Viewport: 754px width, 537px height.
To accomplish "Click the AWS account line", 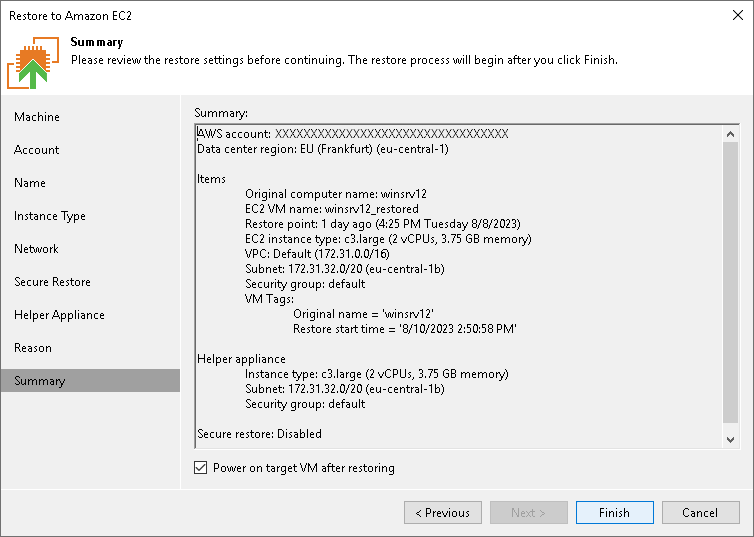I will [x=353, y=134].
